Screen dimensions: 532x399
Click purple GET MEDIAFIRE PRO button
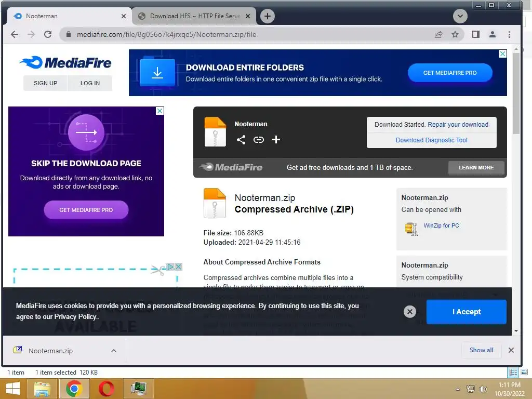pos(86,210)
